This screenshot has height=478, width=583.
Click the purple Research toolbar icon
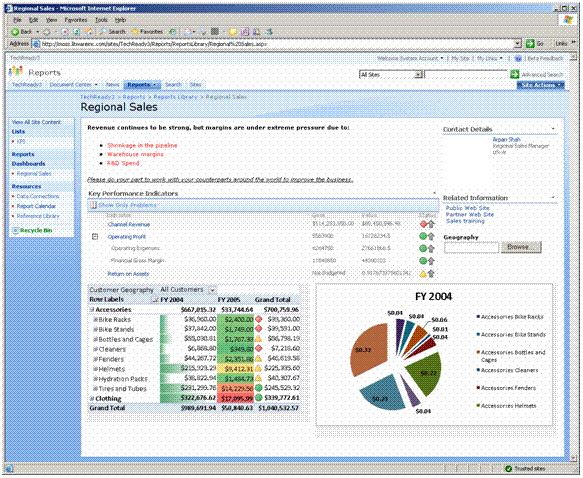point(245,32)
